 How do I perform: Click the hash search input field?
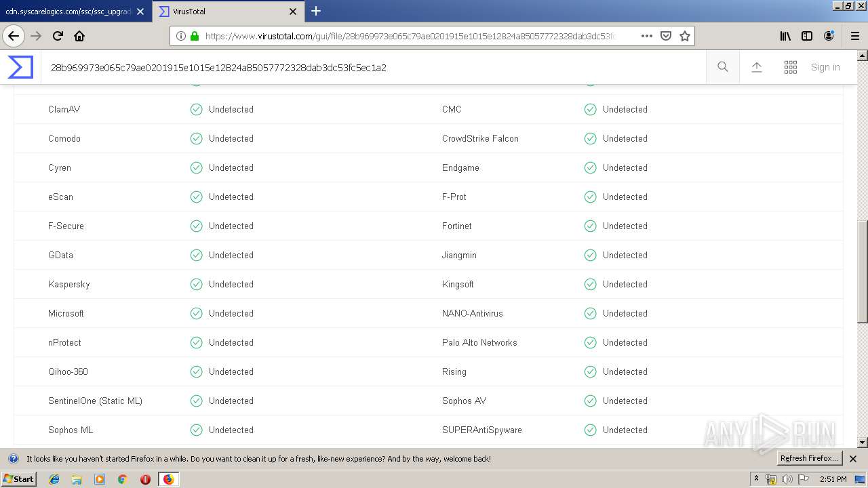(373, 67)
